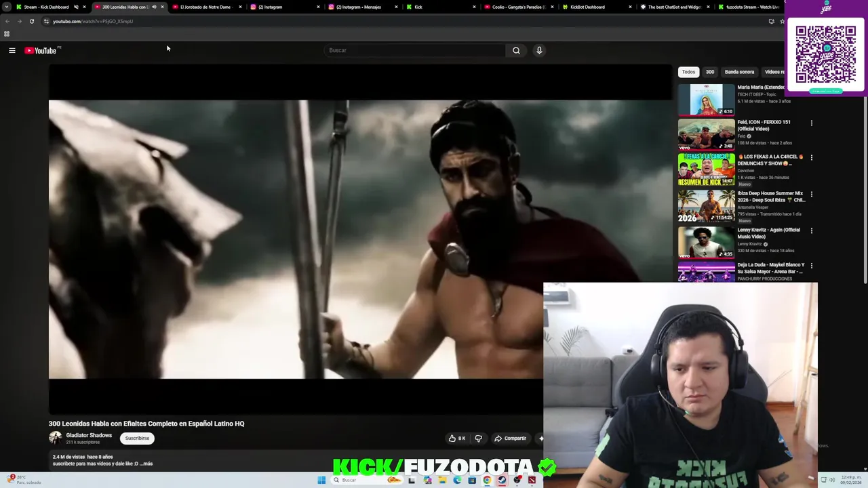Image resolution: width=868 pixels, height=488 pixels.
Task: Open the Windows Start menu
Action: [x=321, y=480]
